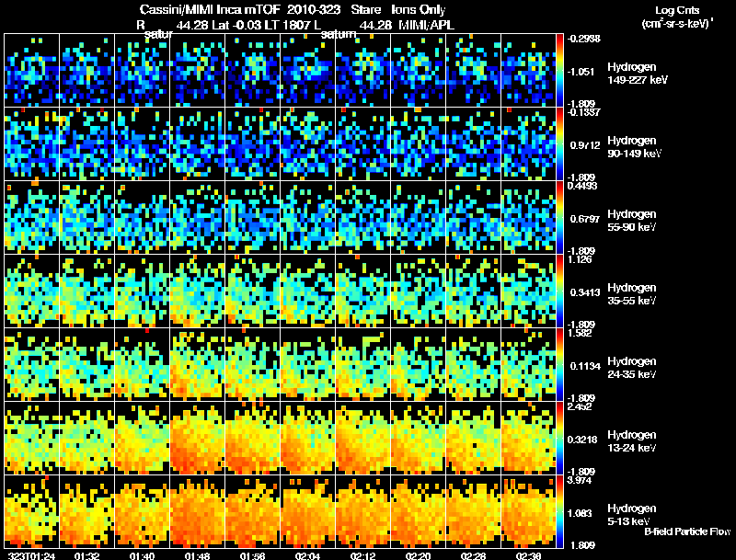Click the 02:20 time axis label

tap(418, 556)
